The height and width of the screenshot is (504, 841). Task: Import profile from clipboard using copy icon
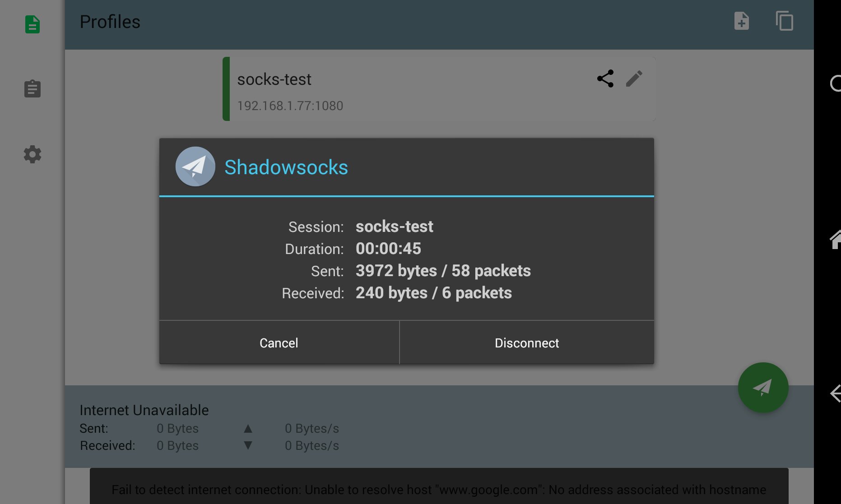pyautogui.click(x=785, y=21)
